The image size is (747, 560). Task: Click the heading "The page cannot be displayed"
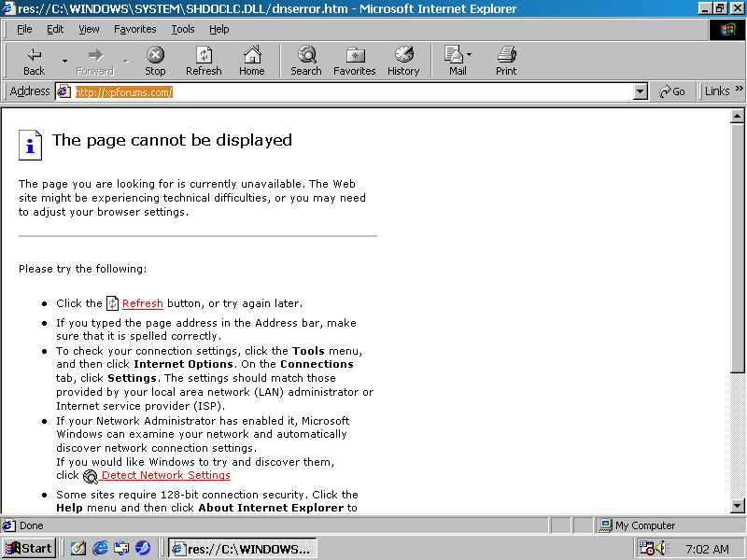[x=172, y=140]
